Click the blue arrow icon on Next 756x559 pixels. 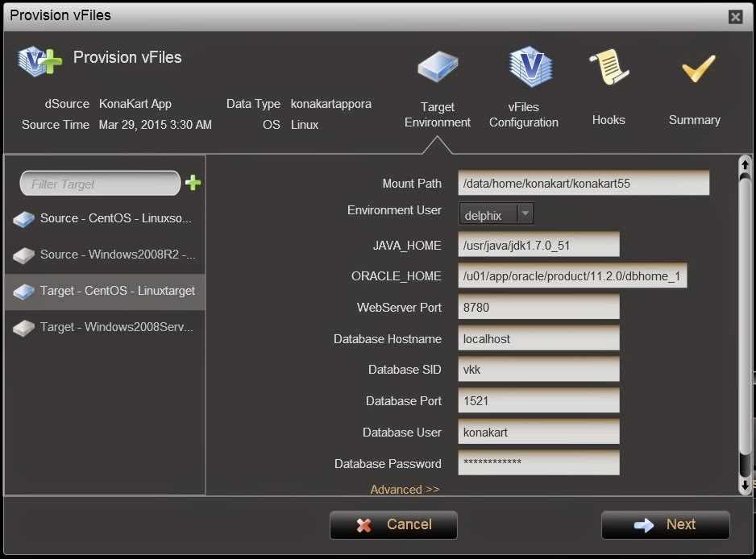pos(644,525)
